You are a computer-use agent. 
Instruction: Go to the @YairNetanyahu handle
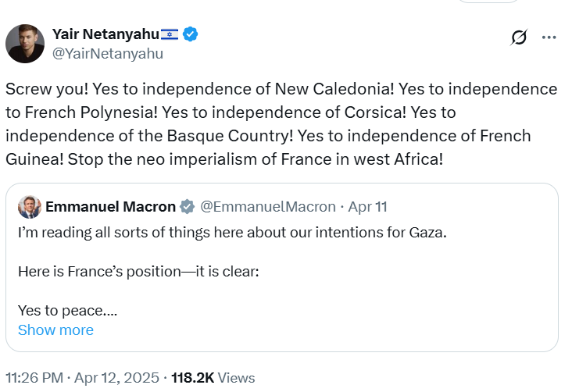pyautogui.click(x=108, y=54)
